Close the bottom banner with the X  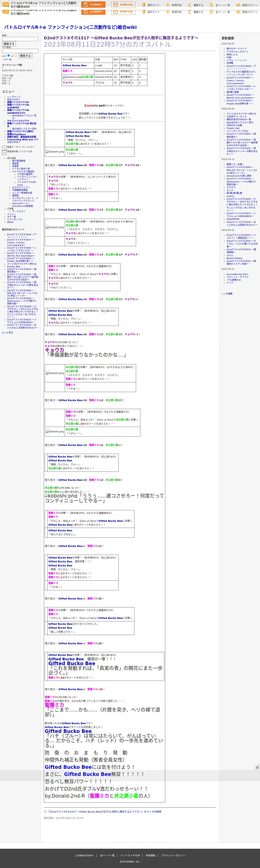click(x=257, y=767)
